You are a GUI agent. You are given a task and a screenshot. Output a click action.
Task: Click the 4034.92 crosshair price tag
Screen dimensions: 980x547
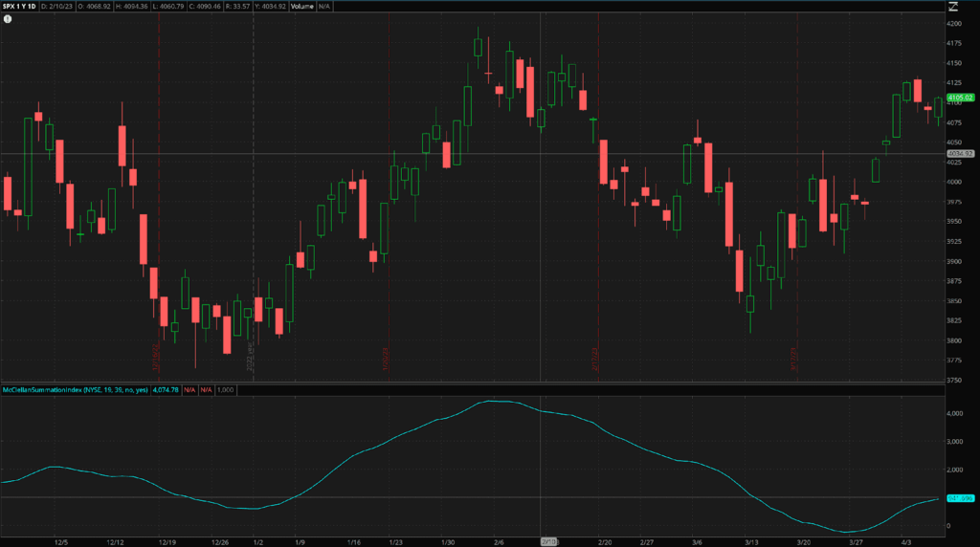tap(960, 154)
